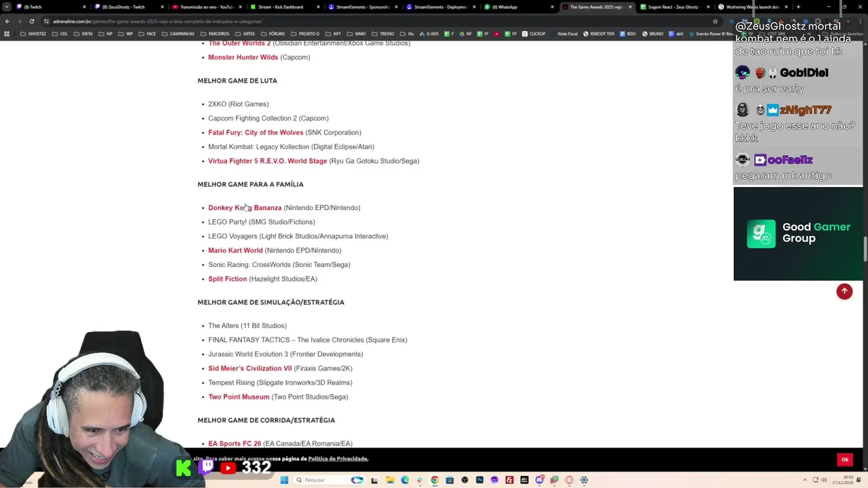Open the Two Point Museum link
The height and width of the screenshot is (488, 868).
pyautogui.click(x=239, y=396)
